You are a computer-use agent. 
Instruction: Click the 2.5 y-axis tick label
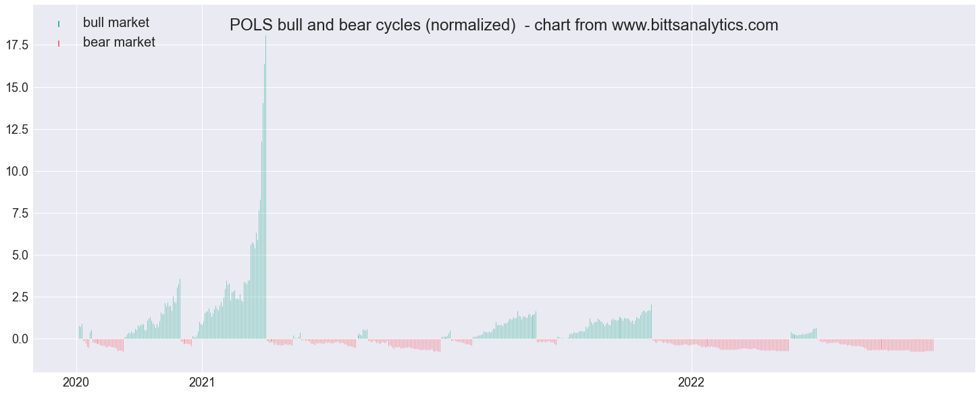click(x=18, y=297)
